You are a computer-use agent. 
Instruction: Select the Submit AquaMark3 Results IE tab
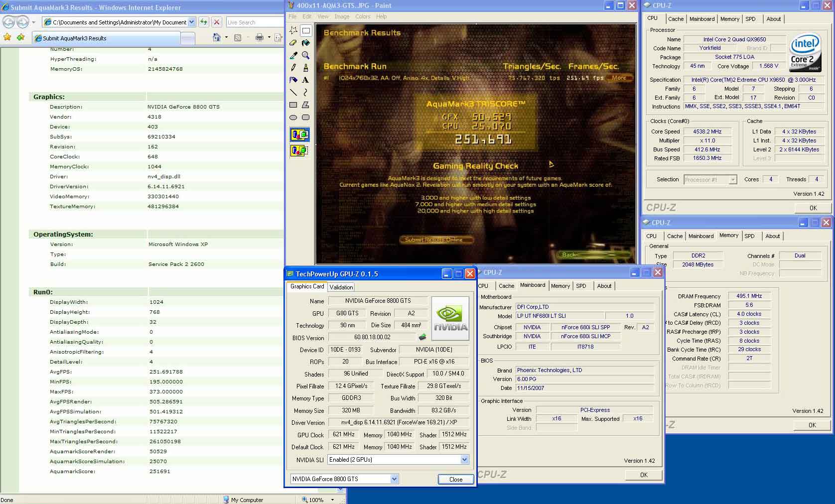click(106, 38)
